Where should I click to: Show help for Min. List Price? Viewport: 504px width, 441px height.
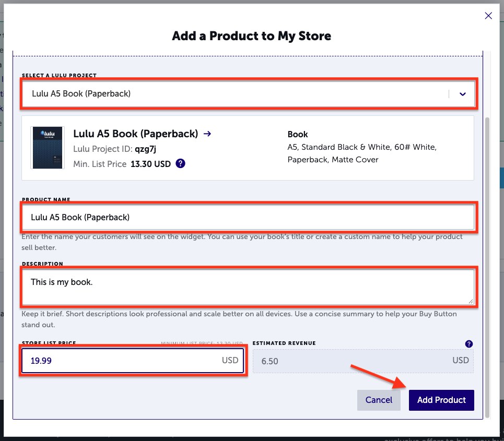(x=180, y=163)
